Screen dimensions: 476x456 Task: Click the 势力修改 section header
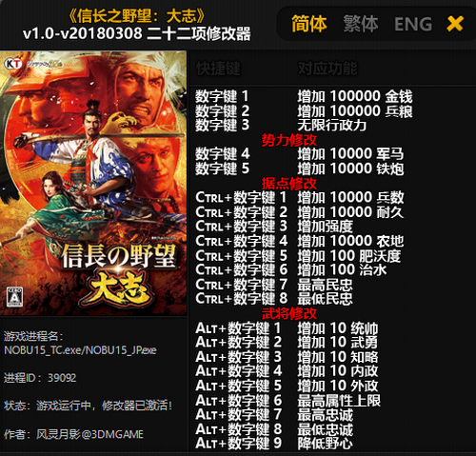click(x=289, y=140)
